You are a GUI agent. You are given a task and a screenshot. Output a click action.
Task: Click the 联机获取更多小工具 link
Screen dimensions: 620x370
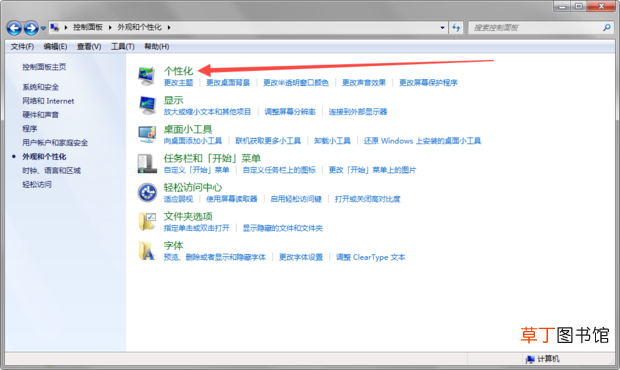pos(268,141)
